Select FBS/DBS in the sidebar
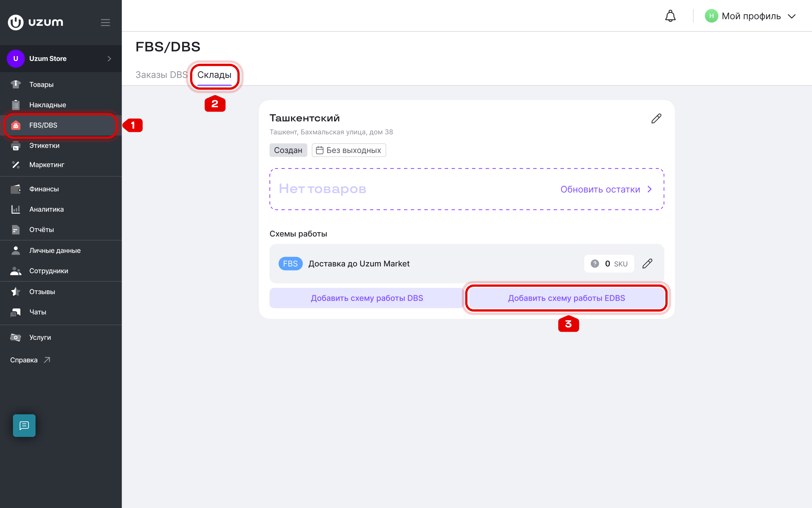This screenshot has width=812, height=508. 61,125
